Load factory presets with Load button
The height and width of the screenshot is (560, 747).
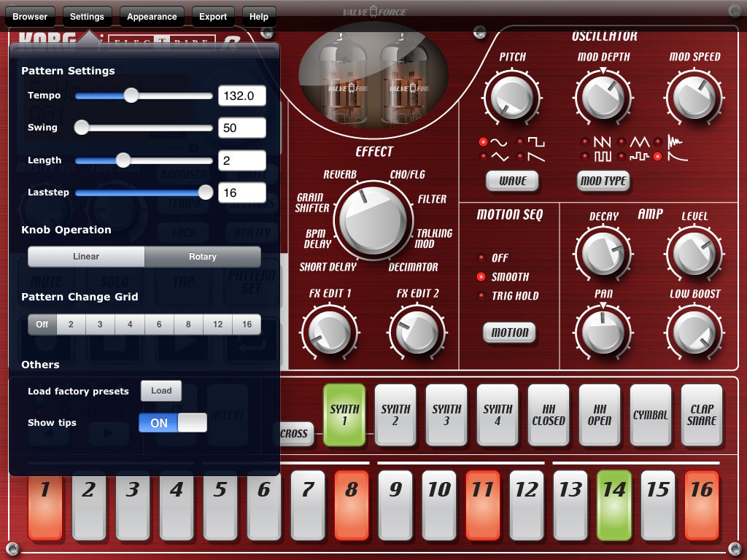click(161, 391)
